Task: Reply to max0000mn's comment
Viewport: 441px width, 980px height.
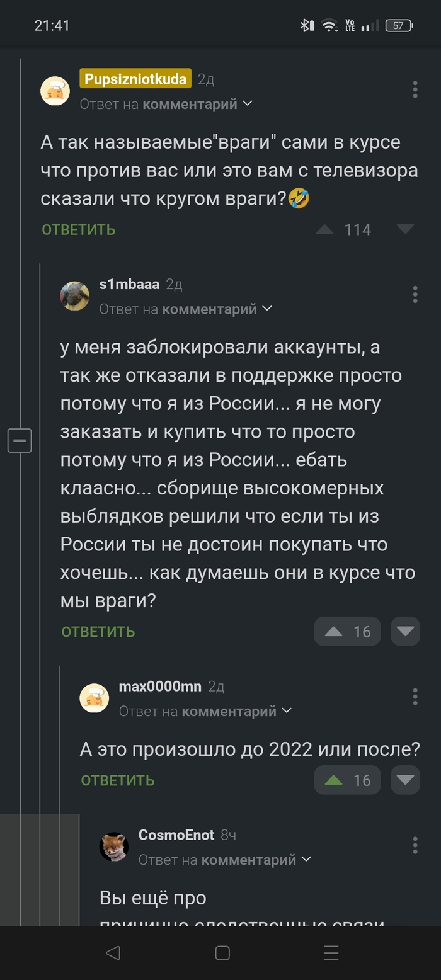Action: pyautogui.click(x=118, y=781)
